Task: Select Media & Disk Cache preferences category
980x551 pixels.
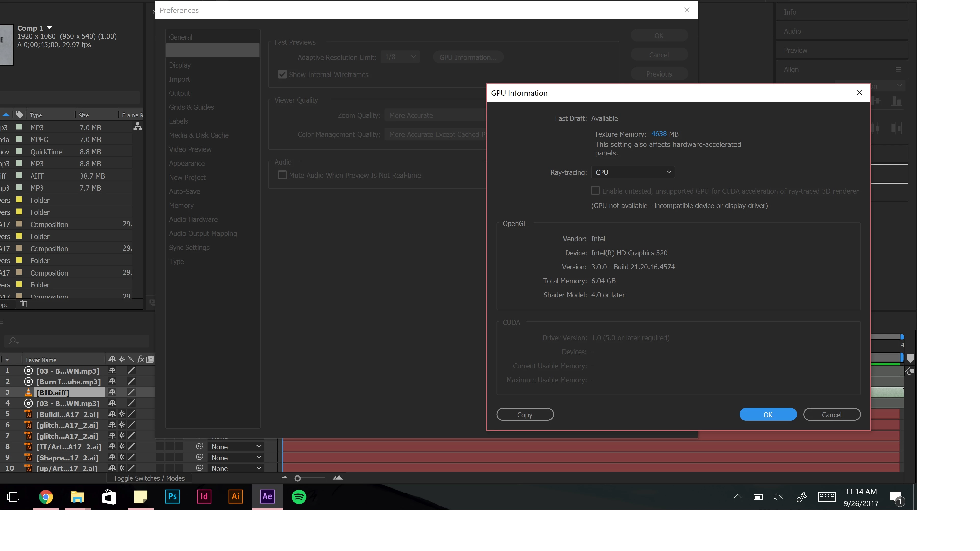Action: tap(199, 135)
